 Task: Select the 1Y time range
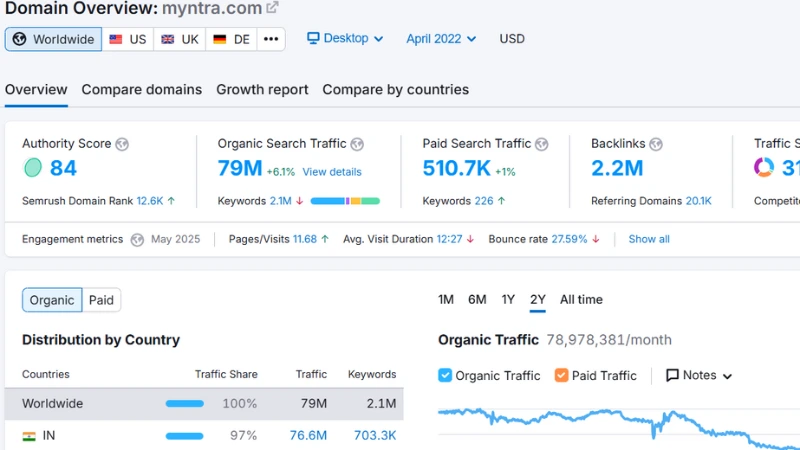pyautogui.click(x=508, y=299)
